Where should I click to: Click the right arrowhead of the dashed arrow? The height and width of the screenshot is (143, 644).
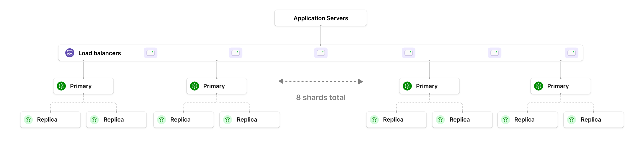tap(360, 82)
